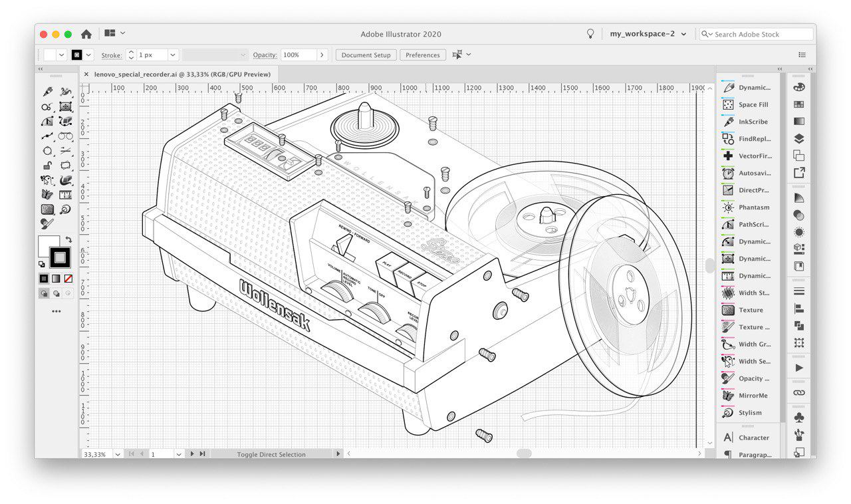The image size is (851, 504).
Task: Open the FindRepl... panel
Action: pyautogui.click(x=745, y=139)
